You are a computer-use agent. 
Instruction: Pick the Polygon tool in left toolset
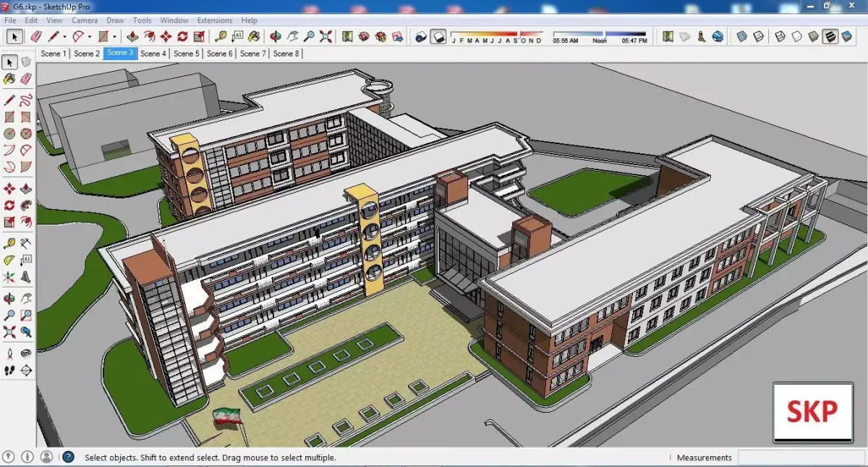point(26,133)
